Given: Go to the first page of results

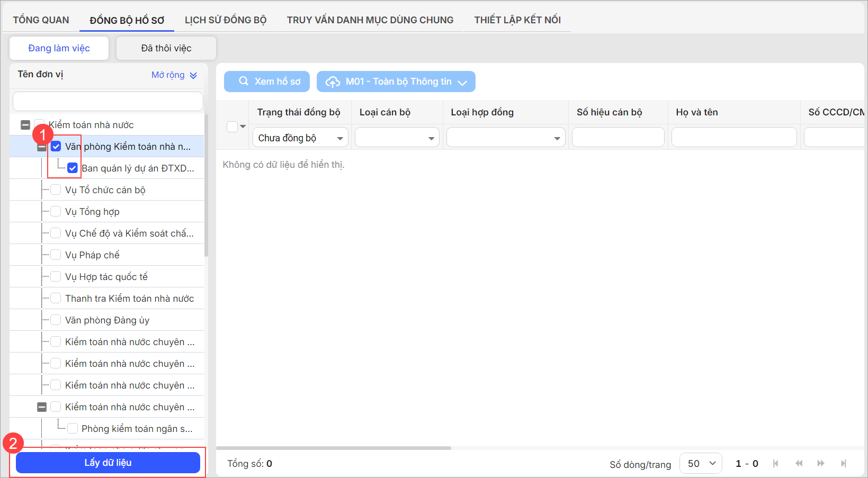Looking at the screenshot, I should click(775, 464).
